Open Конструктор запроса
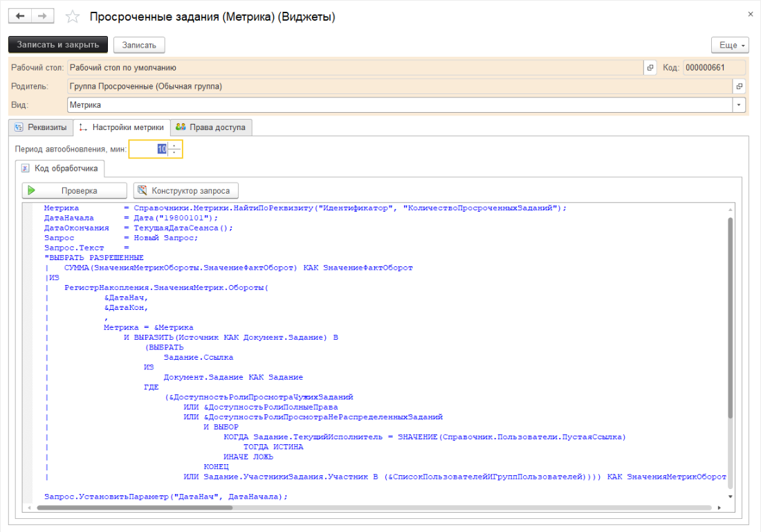Image resolution: width=761 pixels, height=532 pixels. [186, 191]
